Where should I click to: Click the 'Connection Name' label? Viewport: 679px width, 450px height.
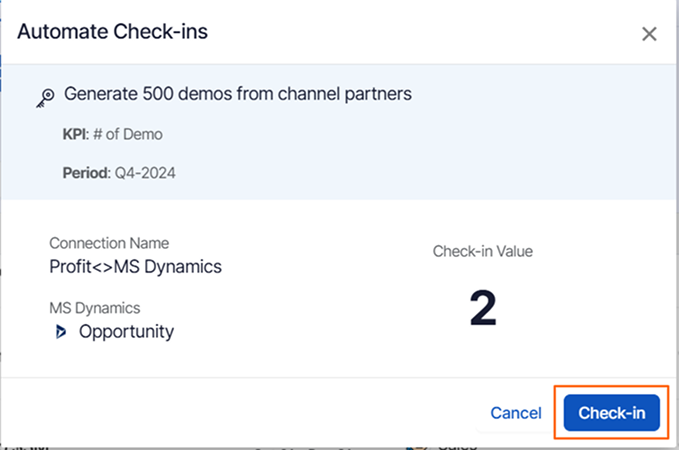(x=109, y=243)
